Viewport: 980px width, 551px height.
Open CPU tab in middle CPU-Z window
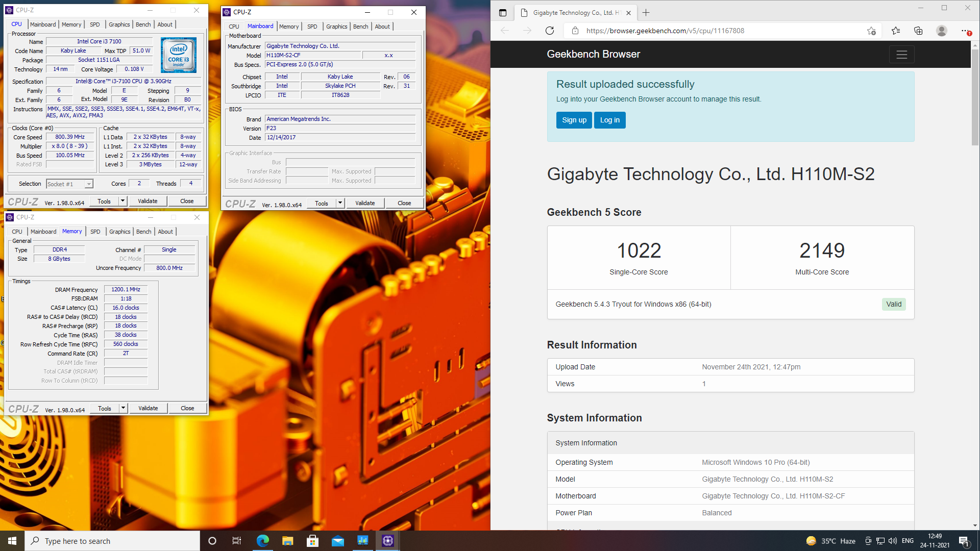(x=234, y=27)
